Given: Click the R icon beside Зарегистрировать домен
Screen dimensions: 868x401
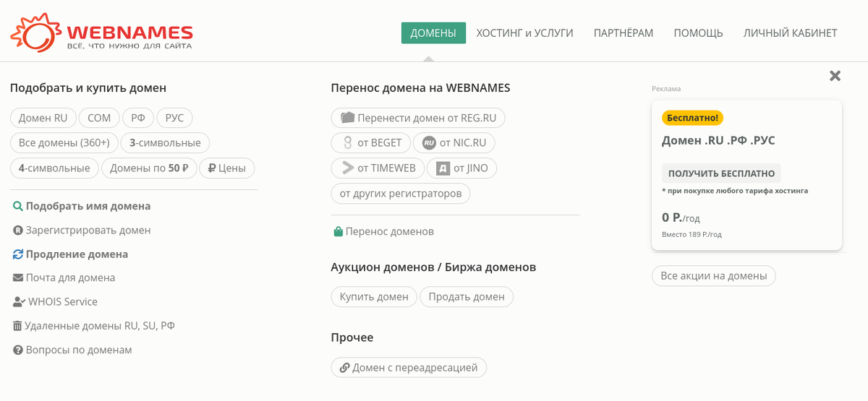Looking at the screenshot, I should (18, 230).
